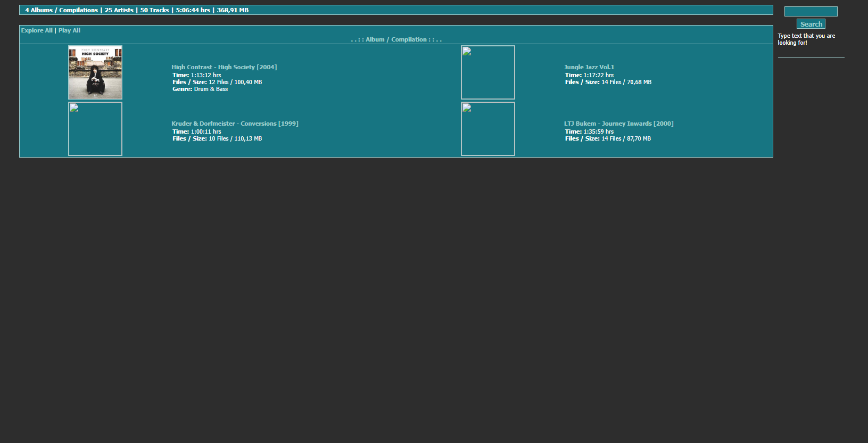Select Conversions time '1:00:11 hrs'
The height and width of the screenshot is (443, 868).
206,132
